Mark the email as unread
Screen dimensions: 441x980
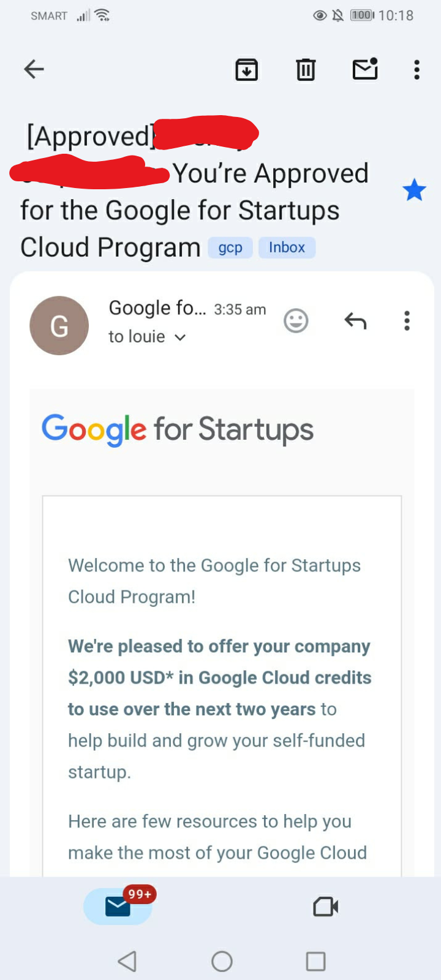point(365,69)
